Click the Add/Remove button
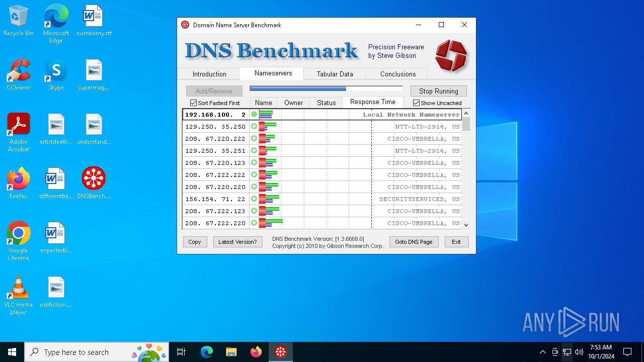The image size is (644, 362). (214, 91)
